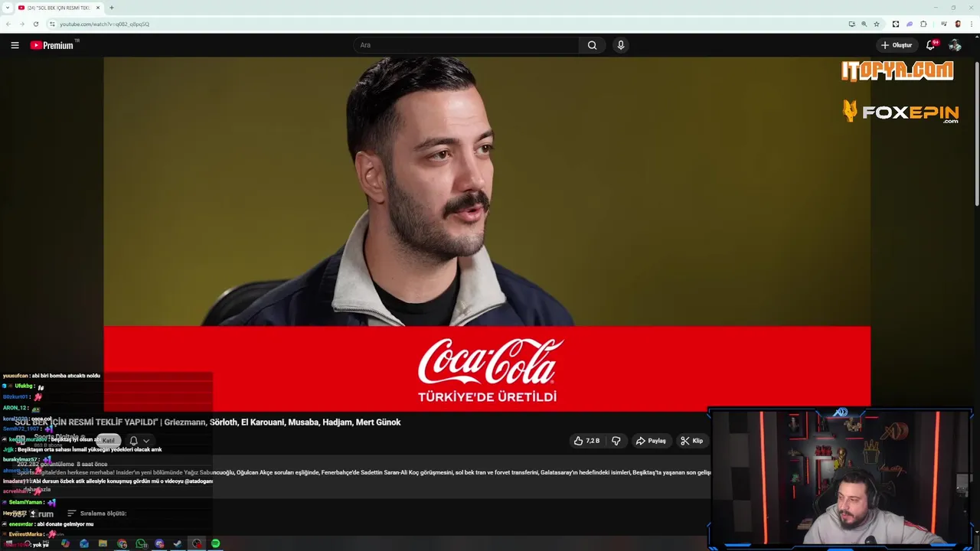Open the Oluştur create button
The height and width of the screenshot is (551, 980).
[897, 45]
